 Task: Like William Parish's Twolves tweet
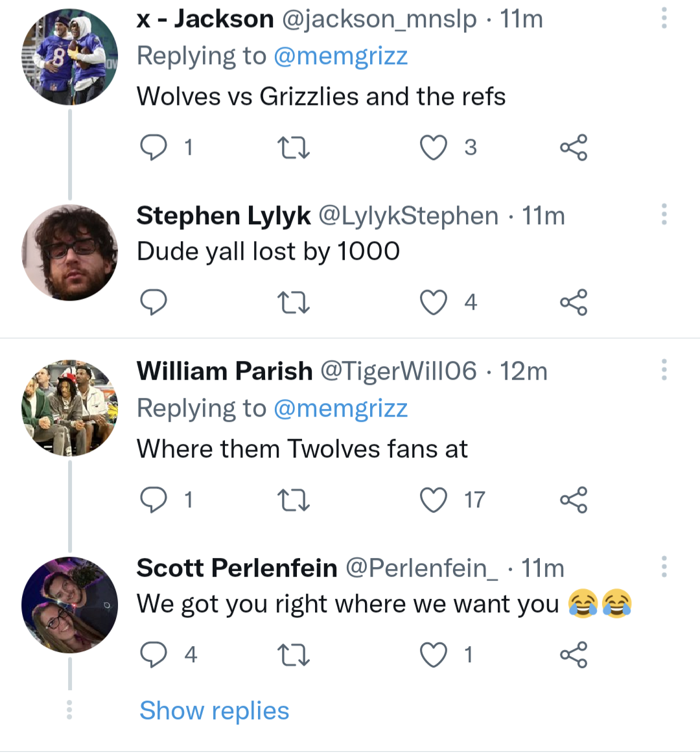(x=433, y=499)
